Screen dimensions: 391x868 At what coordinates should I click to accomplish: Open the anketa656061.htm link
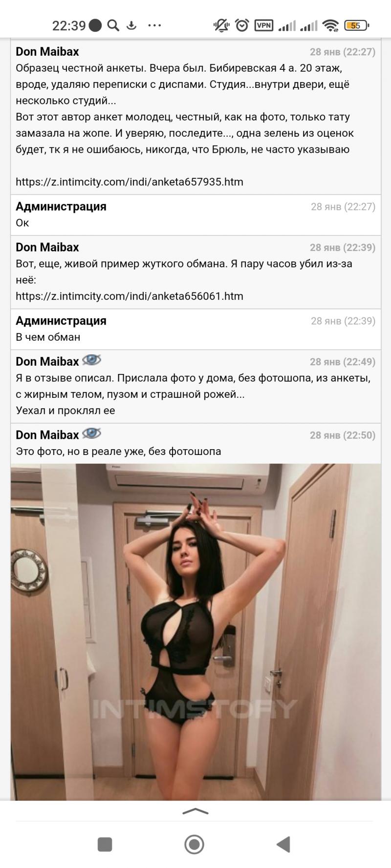pyautogui.click(x=130, y=296)
